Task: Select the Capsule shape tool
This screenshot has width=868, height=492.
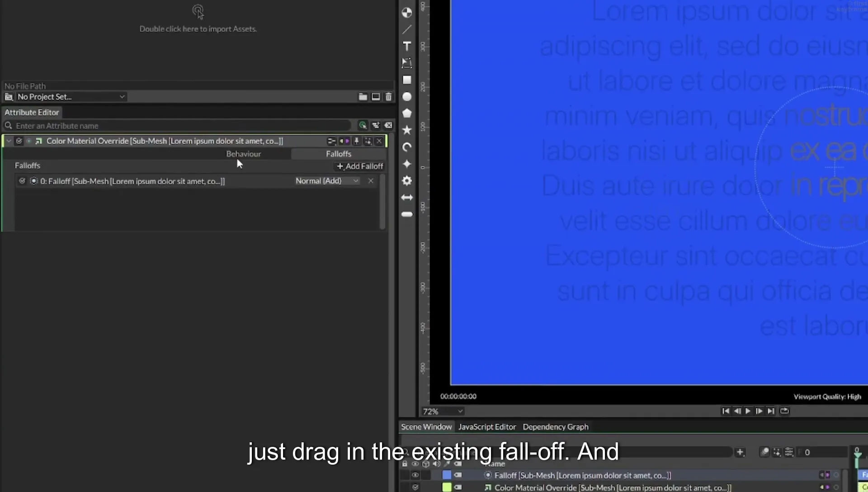Action: (x=407, y=214)
